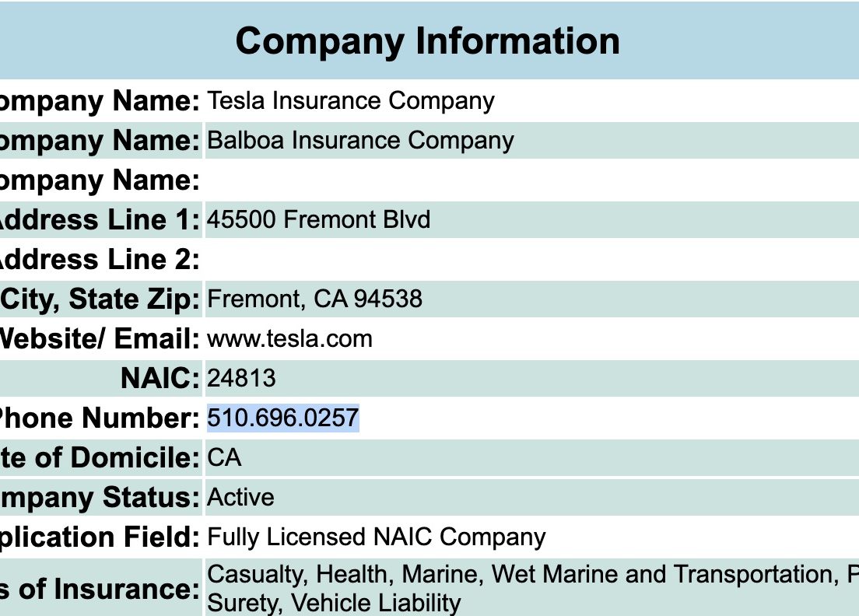Click the empty Address Line 2 field
The image size is (859, 616).
[x=532, y=260]
